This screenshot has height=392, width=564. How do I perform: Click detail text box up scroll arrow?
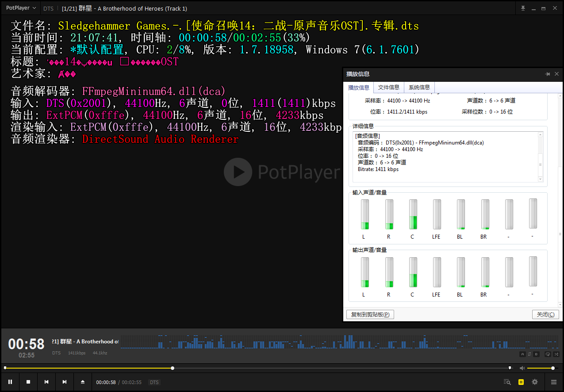point(540,134)
